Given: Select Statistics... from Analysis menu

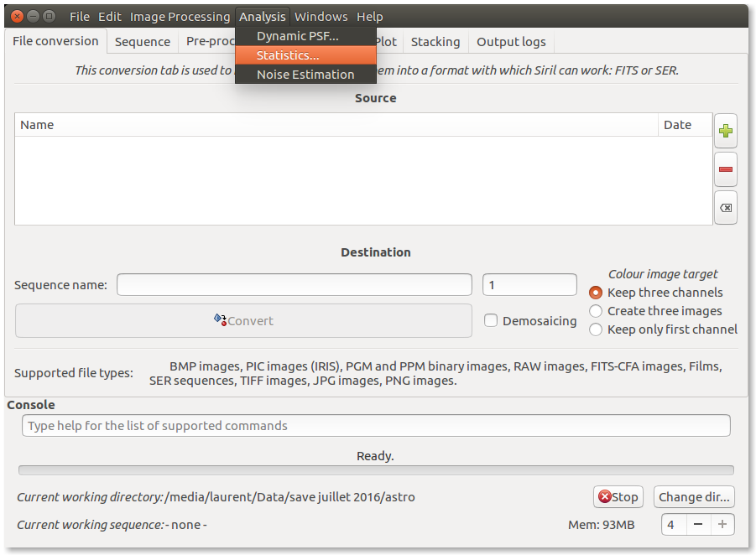Looking at the screenshot, I should click(288, 55).
